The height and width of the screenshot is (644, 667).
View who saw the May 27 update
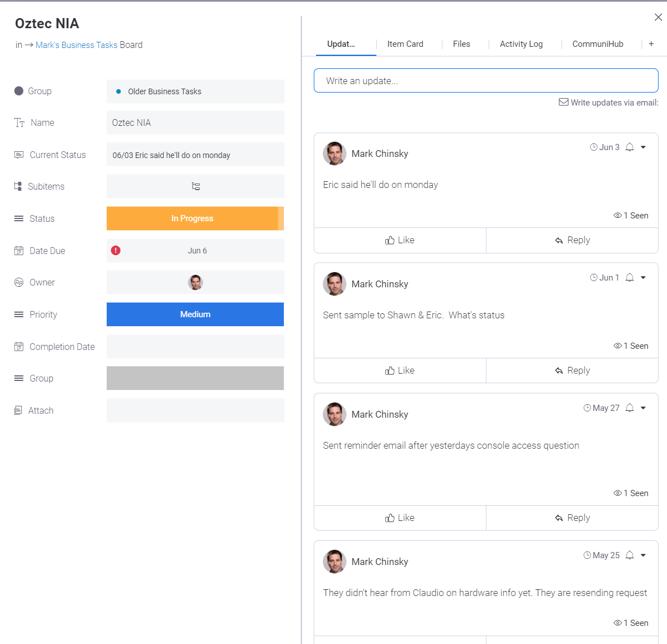(x=631, y=493)
